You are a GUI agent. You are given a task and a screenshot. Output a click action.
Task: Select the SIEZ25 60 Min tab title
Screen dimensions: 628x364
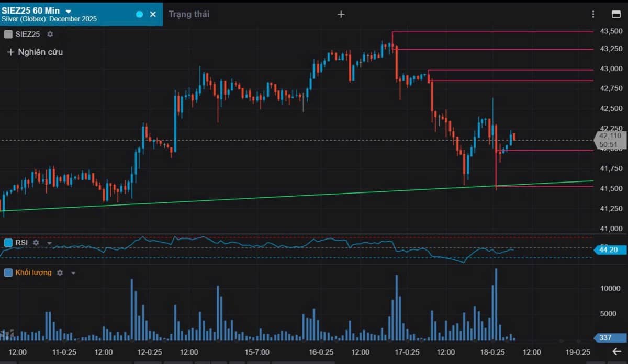pyautogui.click(x=30, y=10)
